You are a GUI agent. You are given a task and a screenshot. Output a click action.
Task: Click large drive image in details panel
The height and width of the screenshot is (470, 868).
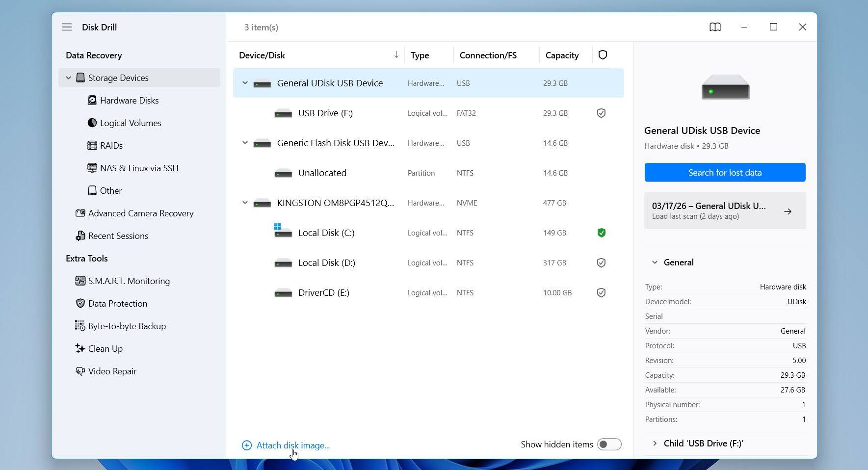coord(725,87)
